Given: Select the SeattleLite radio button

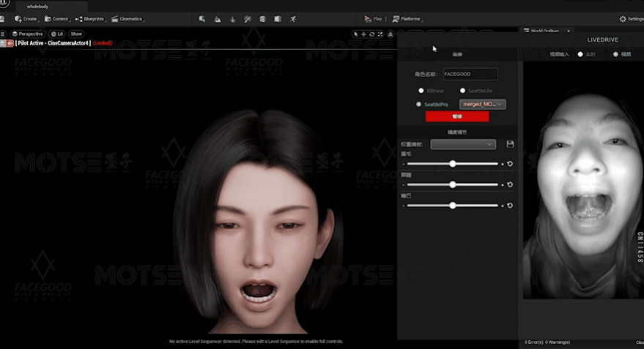Looking at the screenshot, I should pyautogui.click(x=462, y=91).
